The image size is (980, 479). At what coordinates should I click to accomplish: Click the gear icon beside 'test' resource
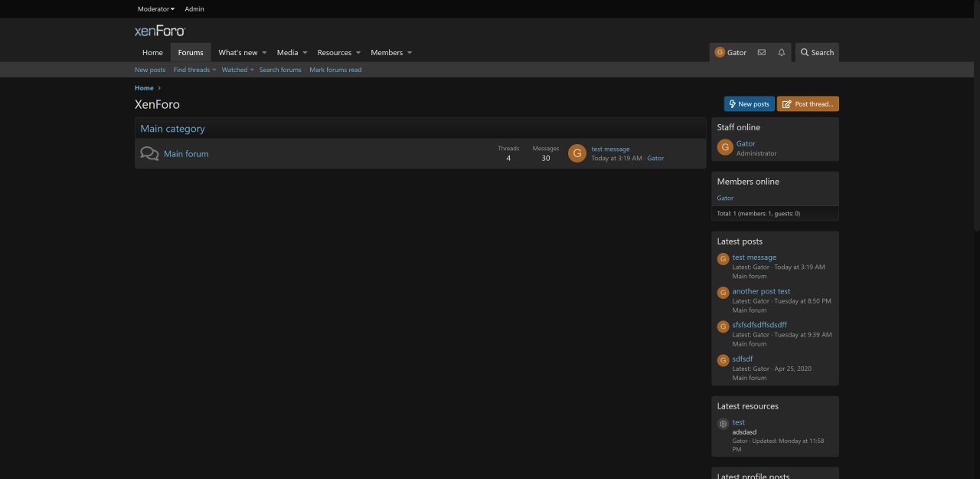pos(723,424)
